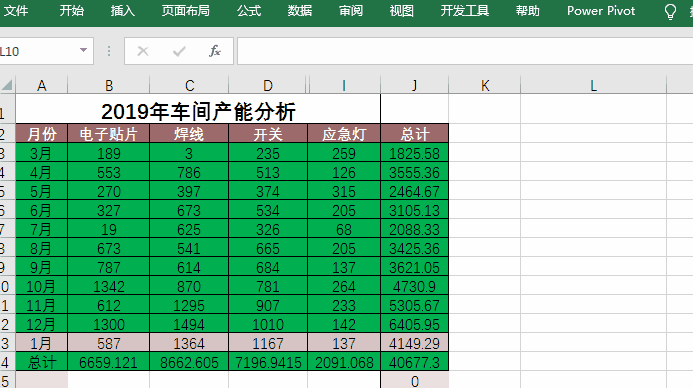Expand the Name Box dropdown arrow
This screenshot has height=388, width=693.
pyautogui.click(x=83, y=50)
